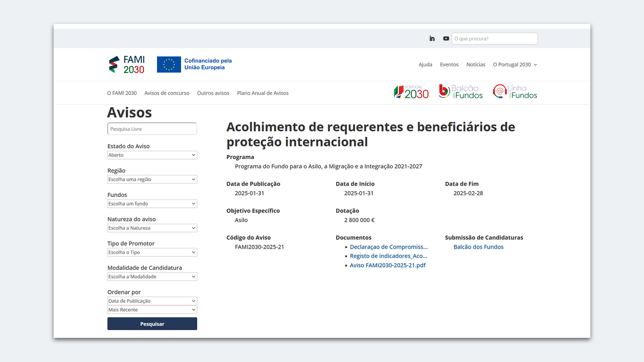Open the Portugal 2030 logo link
The height and width of the screenshot is (362, 644).
coord(411,92)
